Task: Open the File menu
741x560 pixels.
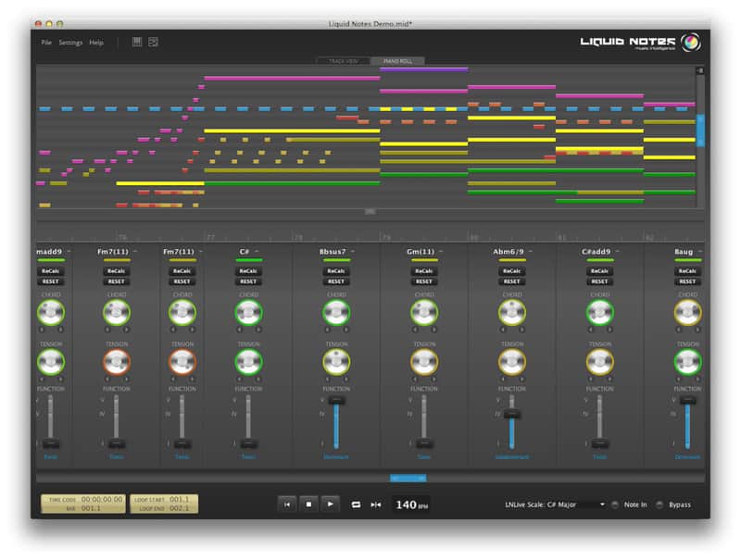Action: (46, 43)
